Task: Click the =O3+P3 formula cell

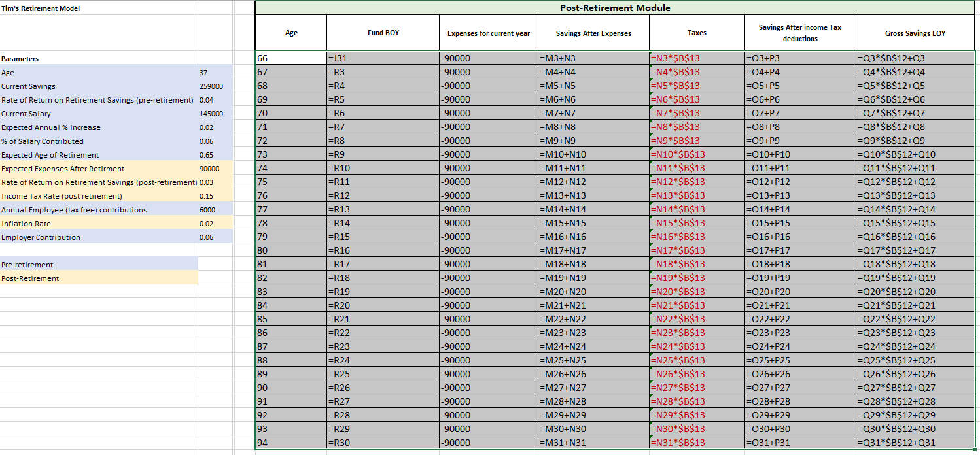Action: click(x=800, y=58)
